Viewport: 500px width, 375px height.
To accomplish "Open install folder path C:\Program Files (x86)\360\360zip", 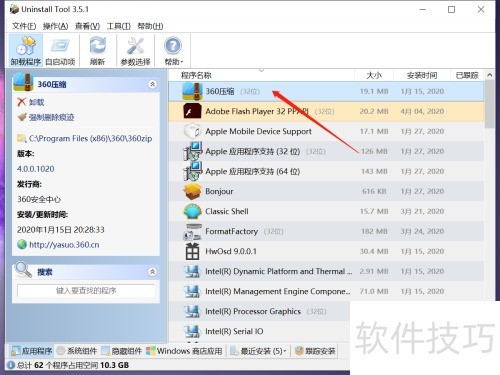I will click(90, 138).
